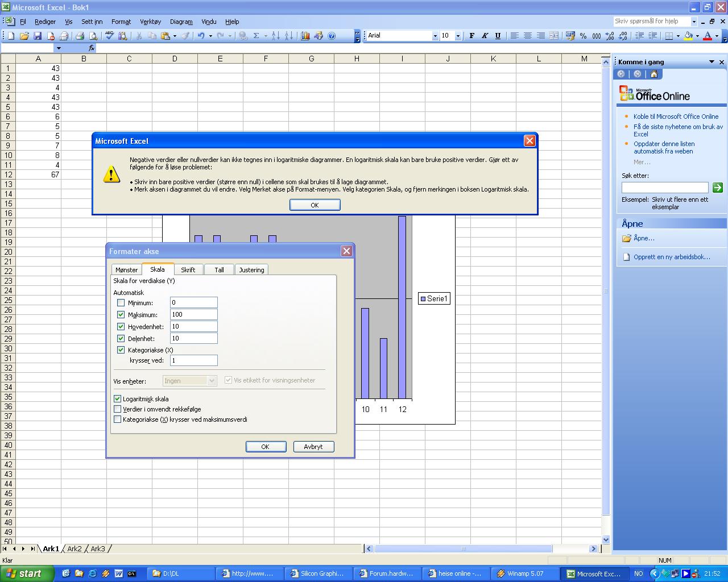Click the New workbook icon in toolbar
This screenshot has width=728, height=582.
pos(11,36)
